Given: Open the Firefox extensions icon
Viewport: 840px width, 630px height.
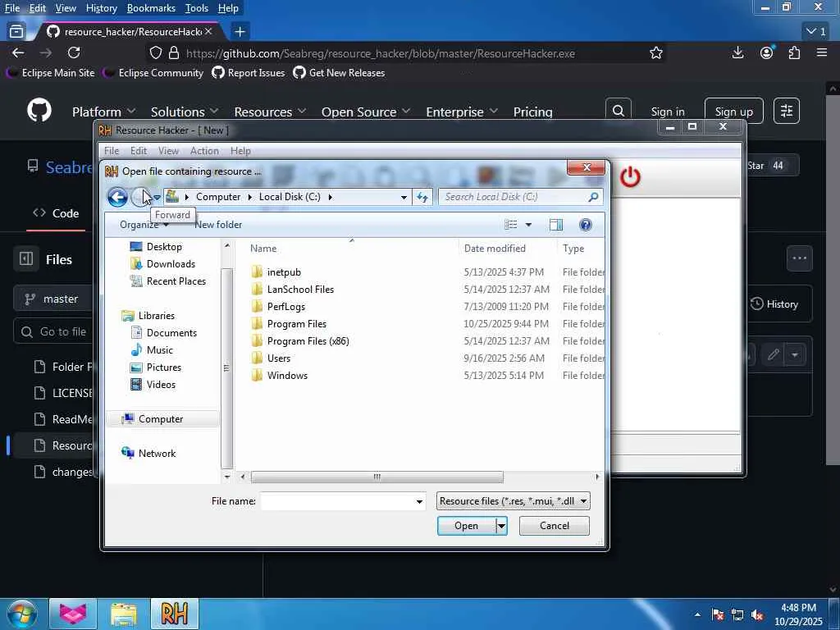Looking at the screenshot, I should [794, 52].
